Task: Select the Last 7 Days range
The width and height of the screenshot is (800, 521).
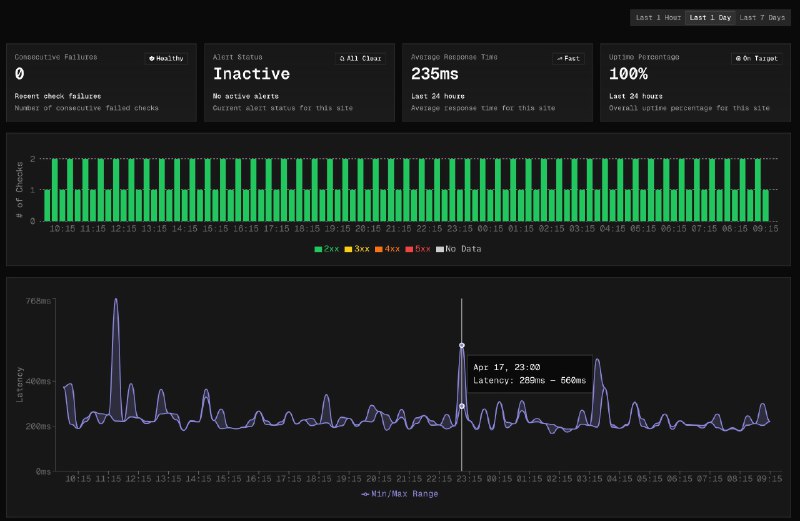Action: [762, 17]
